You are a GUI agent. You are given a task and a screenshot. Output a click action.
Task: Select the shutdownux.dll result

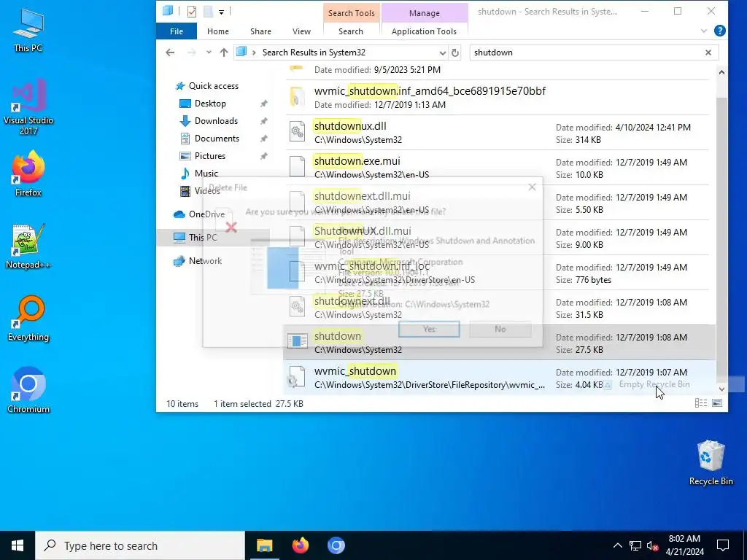[x=498, y=133]
